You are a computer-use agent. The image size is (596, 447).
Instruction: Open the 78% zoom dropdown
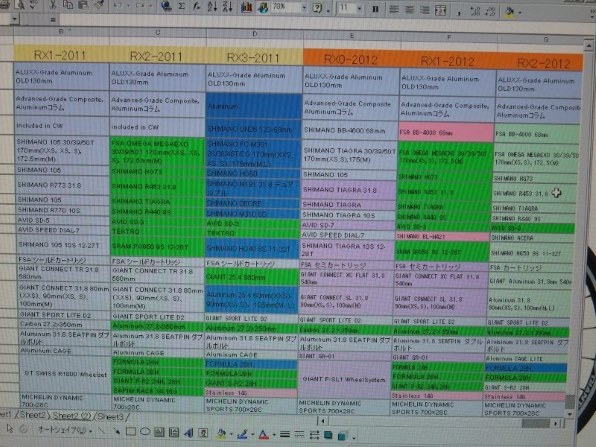(304, 8)
